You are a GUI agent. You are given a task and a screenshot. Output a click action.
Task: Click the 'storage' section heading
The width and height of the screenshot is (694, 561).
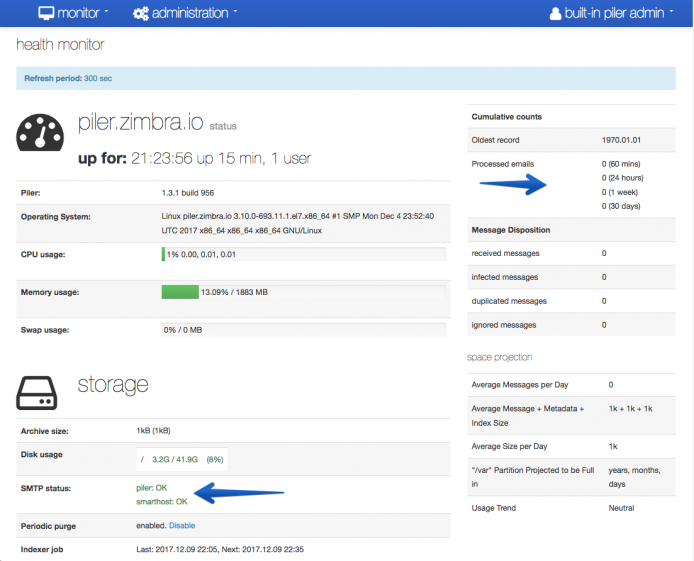pyautogui.click(x=113, y=384)
